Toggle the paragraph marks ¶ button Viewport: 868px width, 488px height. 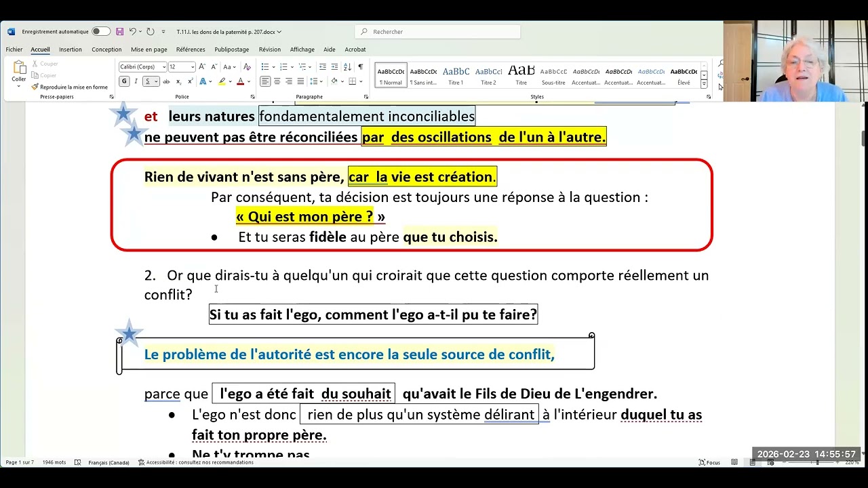pyautogui.click(x=361, y=66)
